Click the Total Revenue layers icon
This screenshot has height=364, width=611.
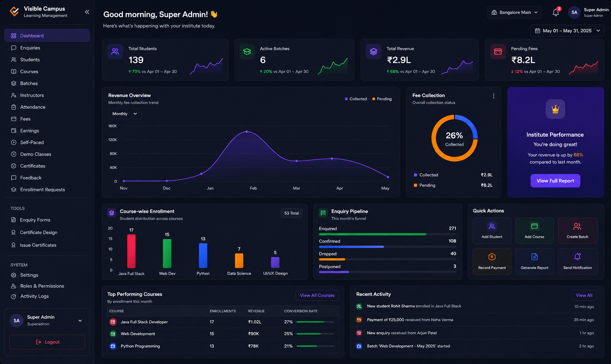point(373,52)
